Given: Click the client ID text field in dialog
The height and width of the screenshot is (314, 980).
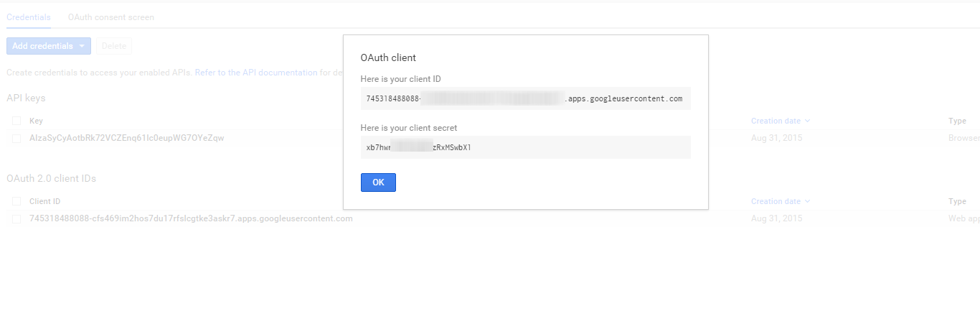Looking at the screenshot, I should pos(524,98).
